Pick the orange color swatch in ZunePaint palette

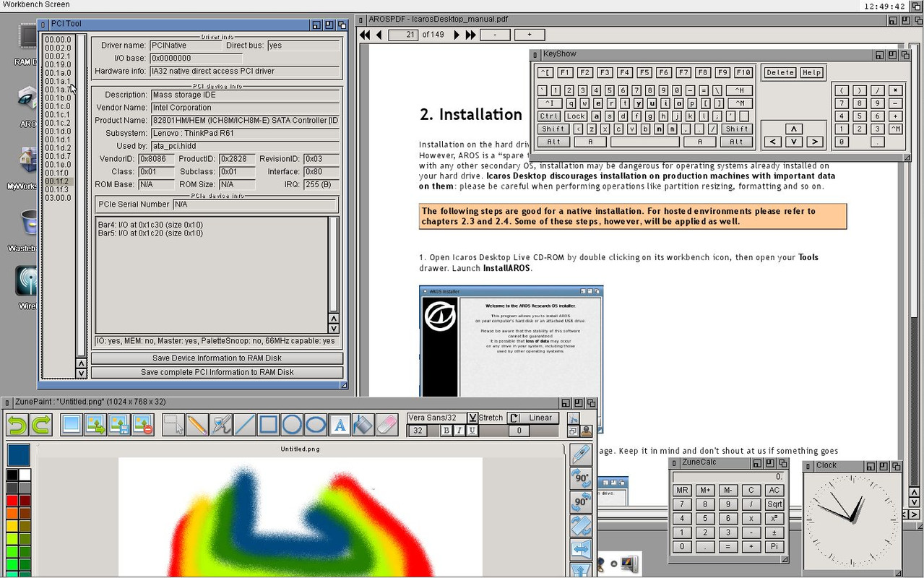[12, 514]
